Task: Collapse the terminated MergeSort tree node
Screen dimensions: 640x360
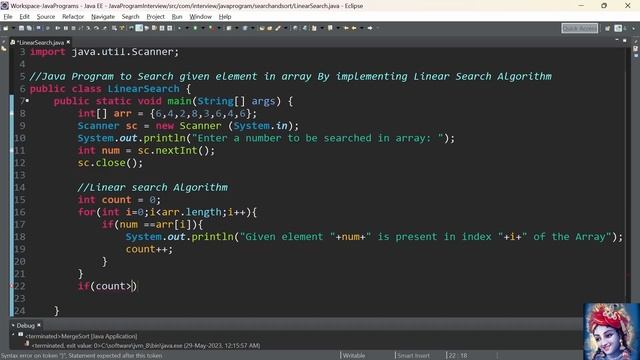Action: [x=13, y=335]
